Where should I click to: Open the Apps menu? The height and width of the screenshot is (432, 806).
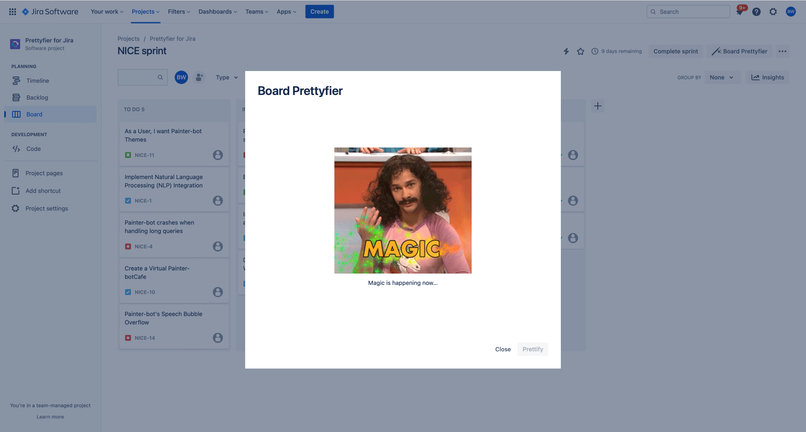286,11
